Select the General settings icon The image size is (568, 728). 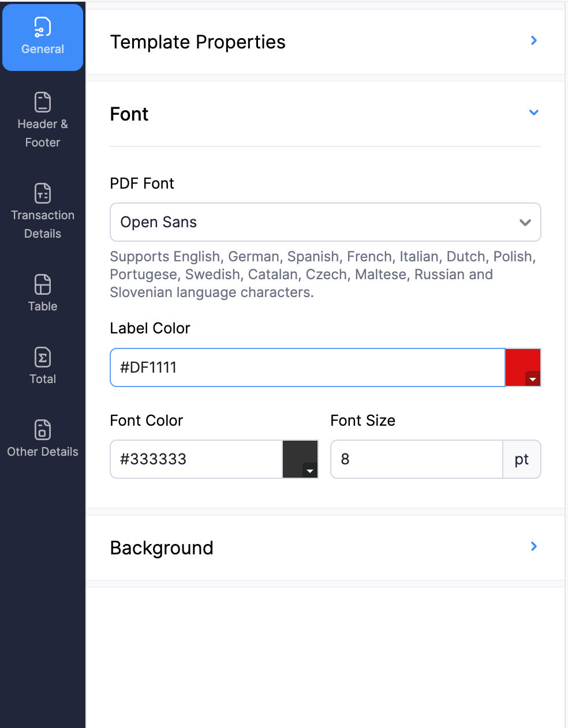(x=42, y=27)
